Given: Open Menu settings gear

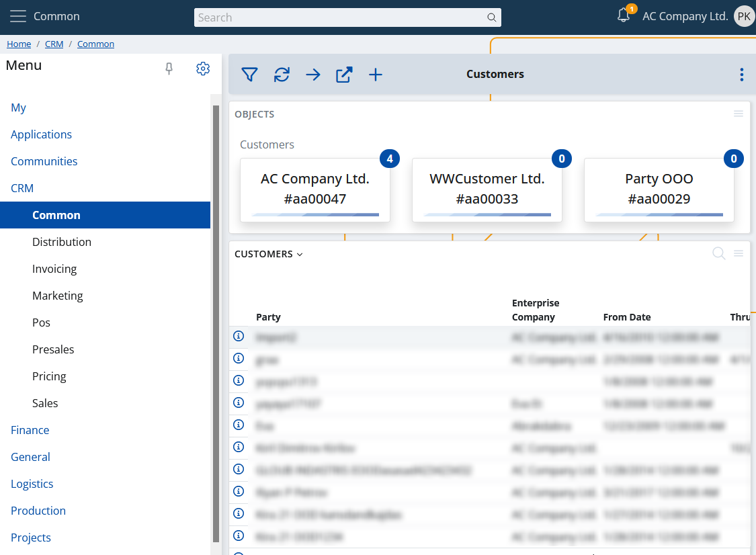Looking at the screenshot, I should 203,69.
